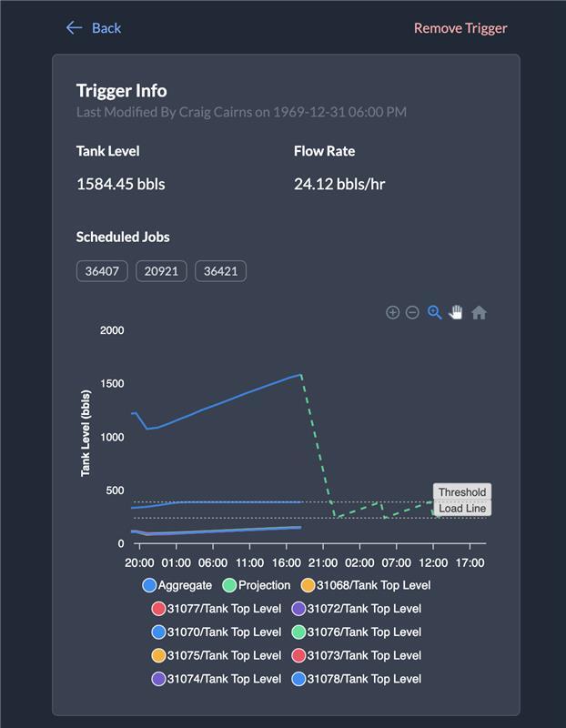Toggle 31076/Tank Top Level legend entry
Screen dimensions: 566x728
tap(357, 632)
